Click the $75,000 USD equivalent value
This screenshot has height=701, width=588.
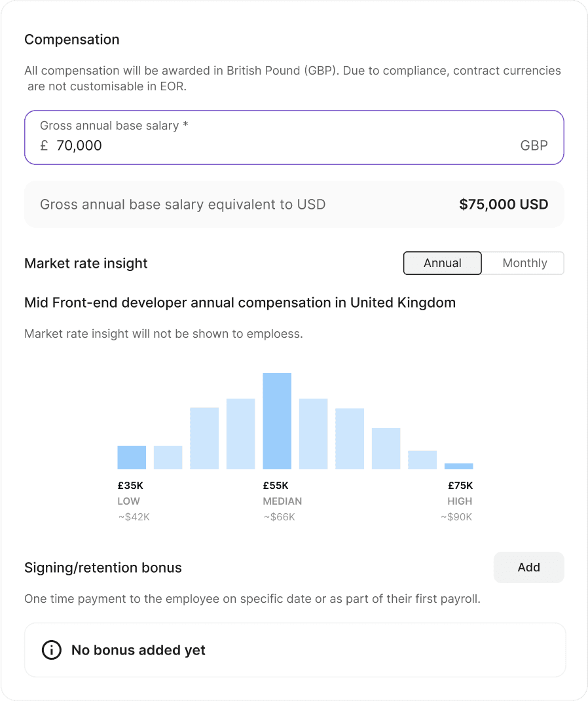[x=504, y=204]
